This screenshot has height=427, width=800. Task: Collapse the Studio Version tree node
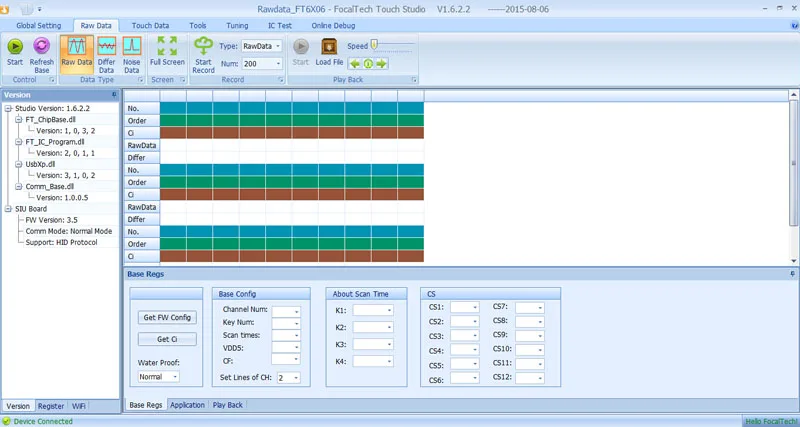(8, 108)
